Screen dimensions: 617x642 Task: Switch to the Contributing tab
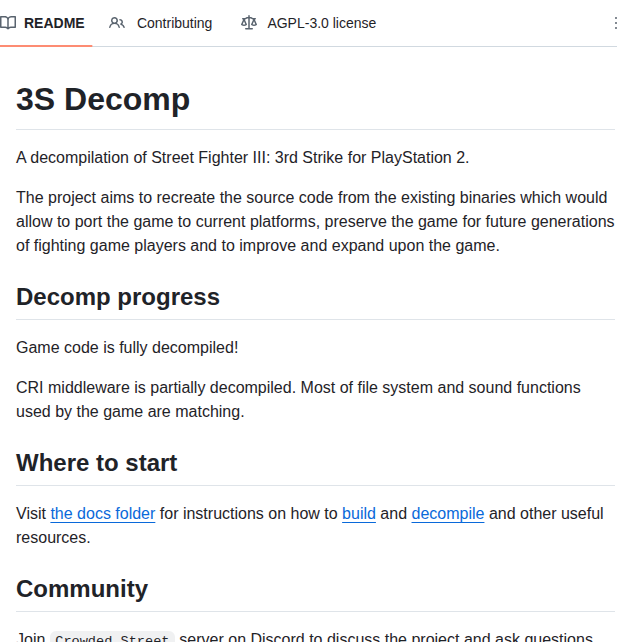(160, 23)
